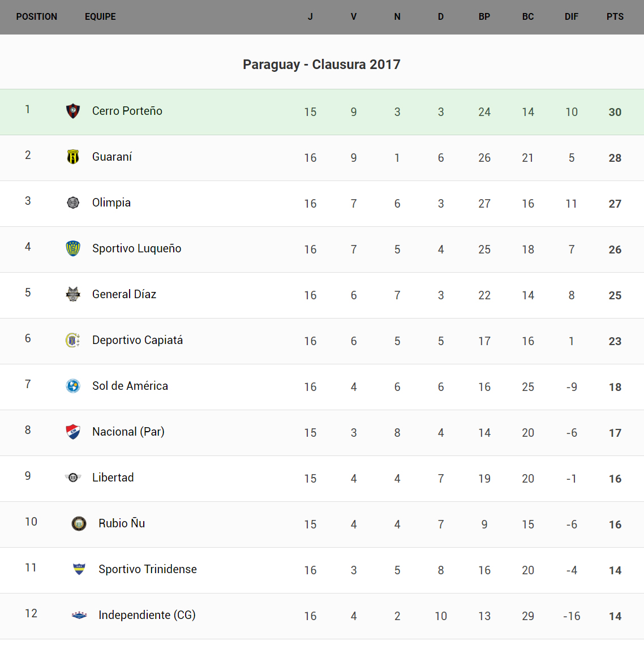Screen dimensions: 644x645
Task: Select the EQUIPE column header
Action: 100,17
